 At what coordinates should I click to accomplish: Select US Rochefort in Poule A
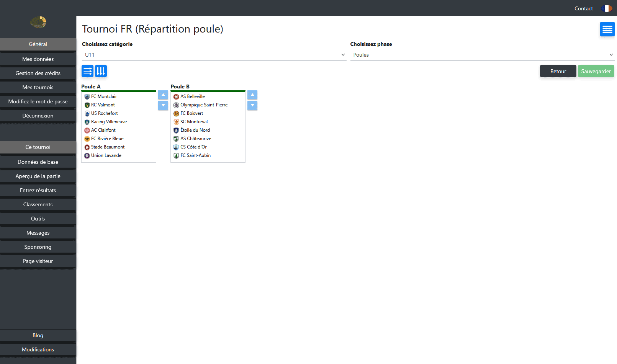[x=119, y=113]
